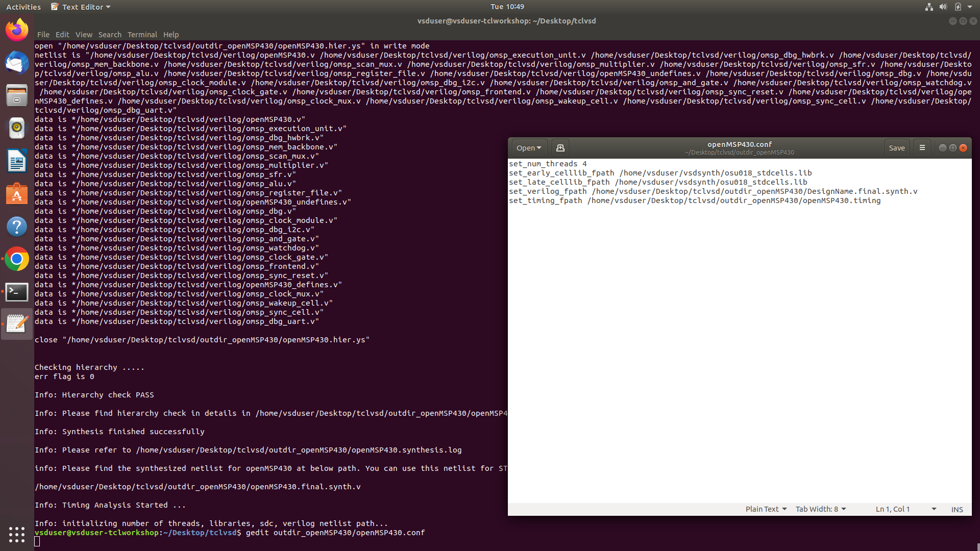Viewport: 980px width, 551px height.
Task: Open the gedit hamburger menu
Action: click(x=922, y=148)
